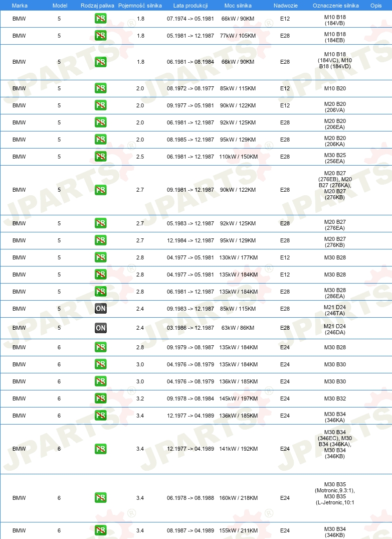Click petrol icon in 160kW / 218KM row
This screenshot has width=392, height=539.
tap(101, 498)
